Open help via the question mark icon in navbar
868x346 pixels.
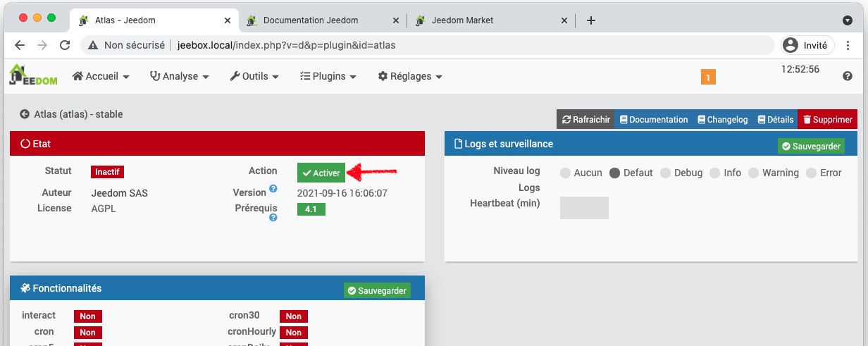tap(848, 76)
